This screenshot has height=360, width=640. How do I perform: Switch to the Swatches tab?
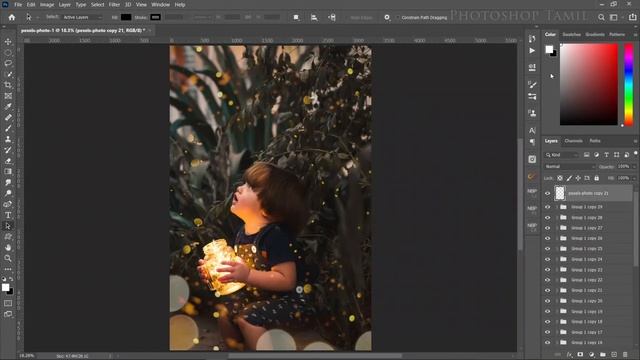coord(571,35)
